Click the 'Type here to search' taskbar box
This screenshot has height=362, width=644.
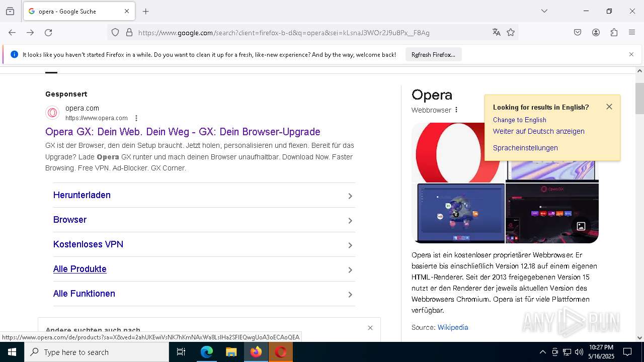coord(97,352)
